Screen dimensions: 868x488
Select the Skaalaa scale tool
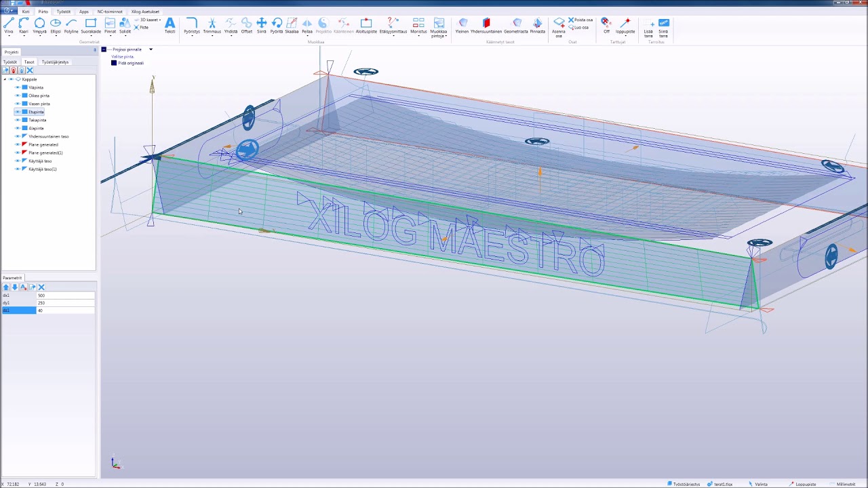tap(292, 26)
